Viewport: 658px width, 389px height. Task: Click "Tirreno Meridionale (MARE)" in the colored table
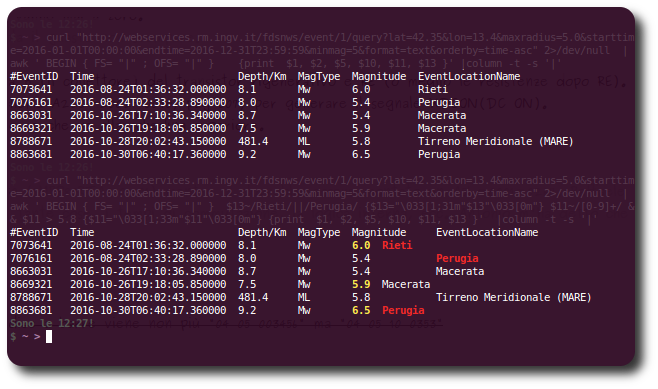[514, 298]
